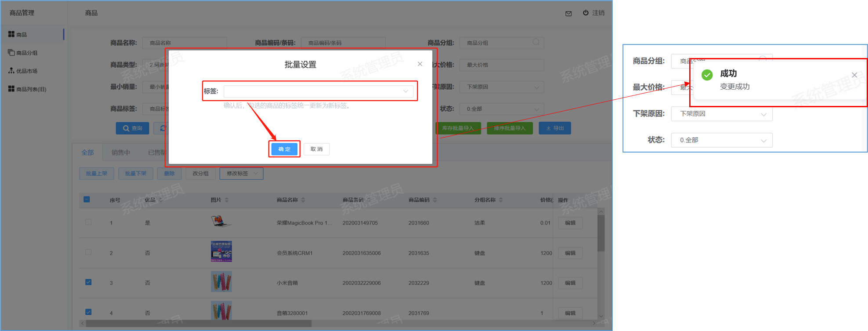Toggle the select-all checkbox in table header
This screenshot has height=331, width=868.
[x=87, y=200]
